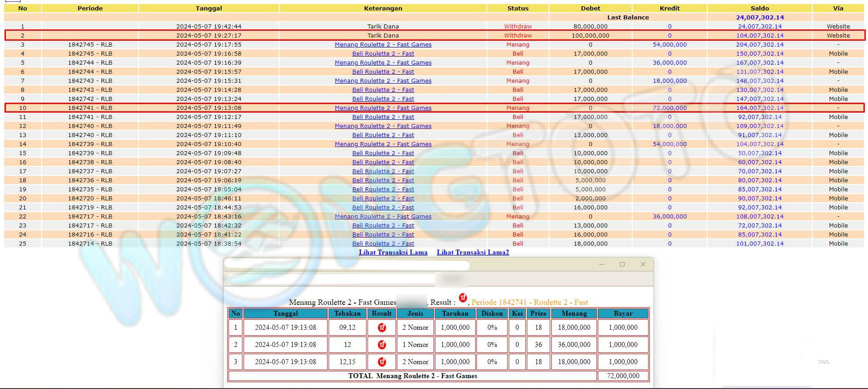Open Lihat Transaksi Lama2 link
Image resolution: width=868 pixels, height=389 pixels.
[x=472, y=252]
